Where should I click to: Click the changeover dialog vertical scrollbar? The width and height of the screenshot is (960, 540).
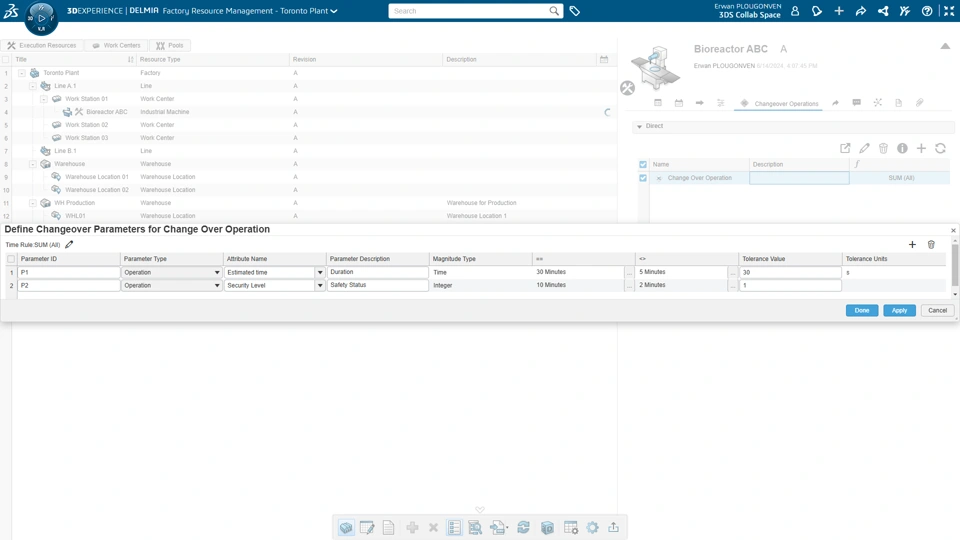coord(954,268)
